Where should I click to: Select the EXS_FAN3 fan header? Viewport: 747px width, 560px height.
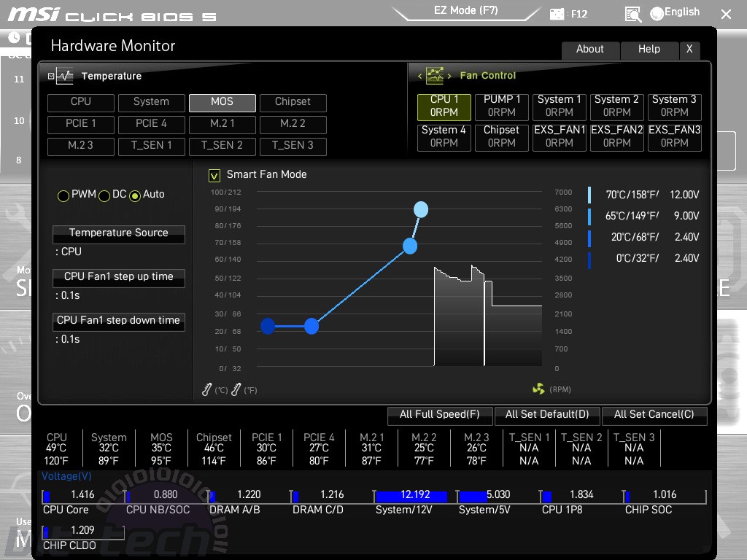[x=675, y=137]
